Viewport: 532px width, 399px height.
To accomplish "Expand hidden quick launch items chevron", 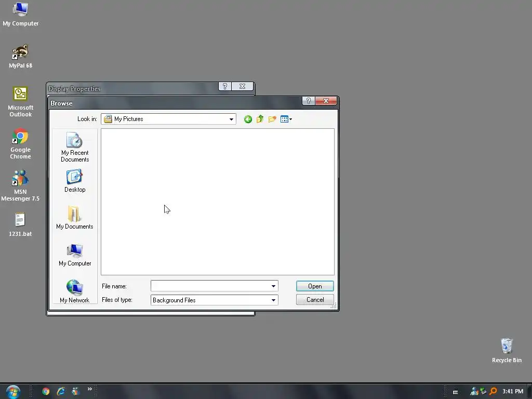I will (x=89, y=389).
